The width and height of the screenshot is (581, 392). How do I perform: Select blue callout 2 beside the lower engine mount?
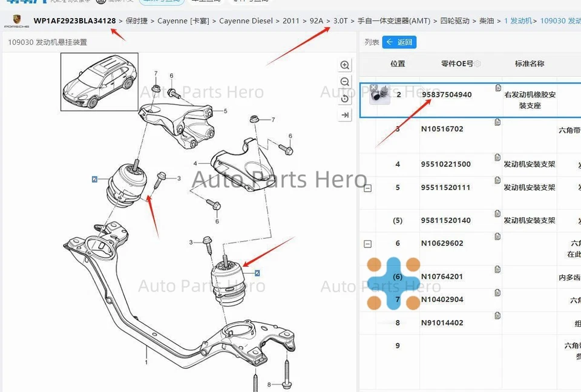coord(257,273)
